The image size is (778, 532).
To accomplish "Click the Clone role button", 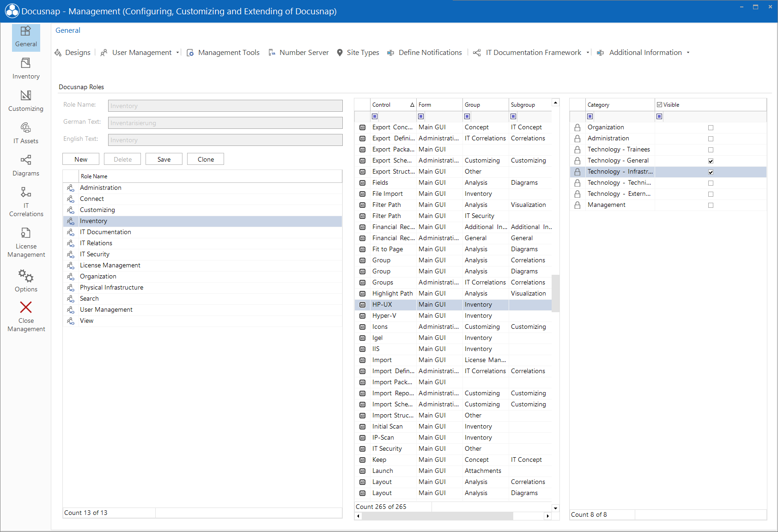I will coord(206,159).
